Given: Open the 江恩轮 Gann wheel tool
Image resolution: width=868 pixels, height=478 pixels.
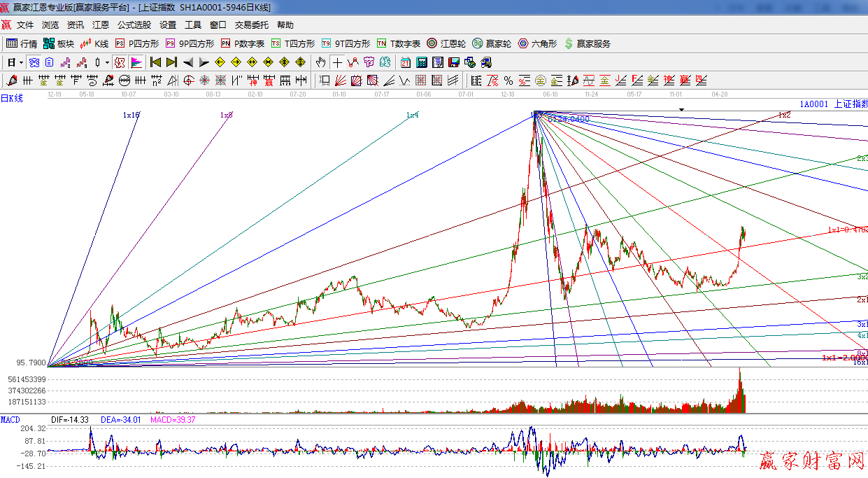Looking at the screenshot, I should [x=446, y=43].
